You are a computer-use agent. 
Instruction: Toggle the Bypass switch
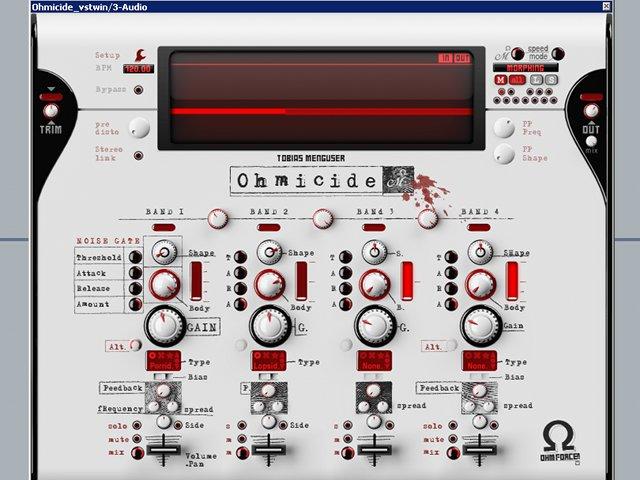(138, 90)
